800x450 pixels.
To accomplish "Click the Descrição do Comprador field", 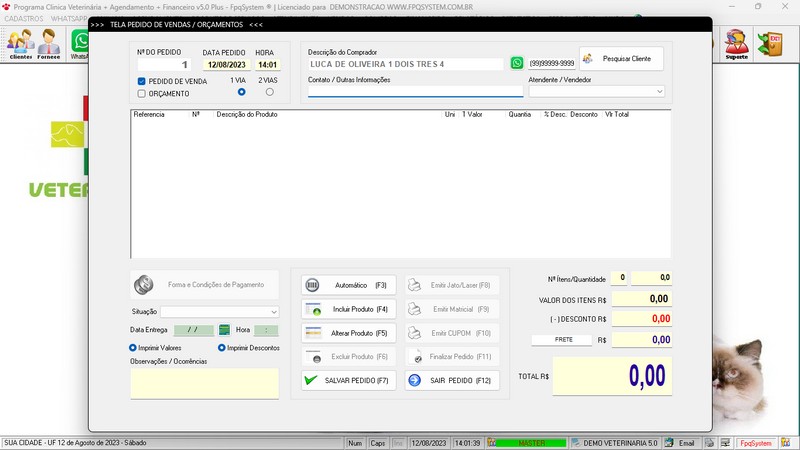I will [406, 64].
